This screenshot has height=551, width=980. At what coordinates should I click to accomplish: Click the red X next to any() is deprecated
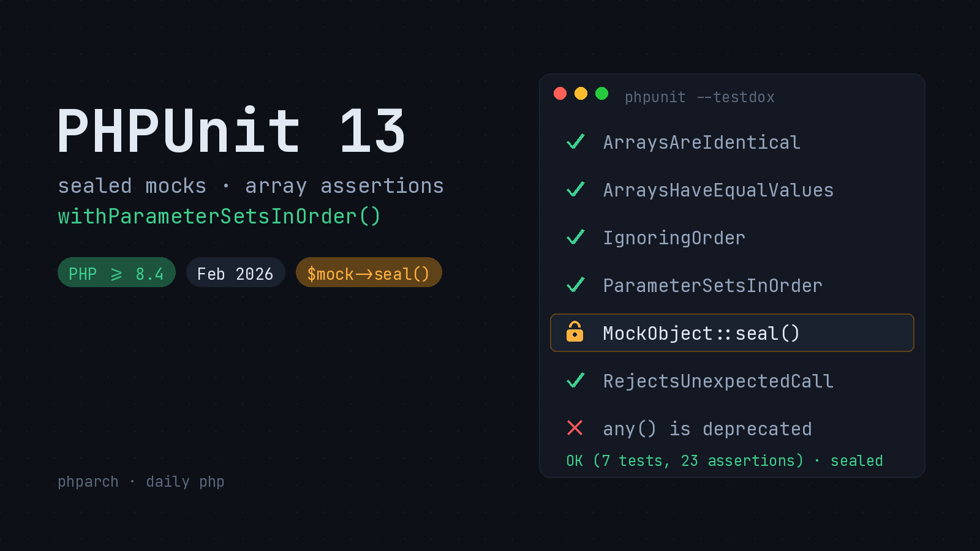575,428
